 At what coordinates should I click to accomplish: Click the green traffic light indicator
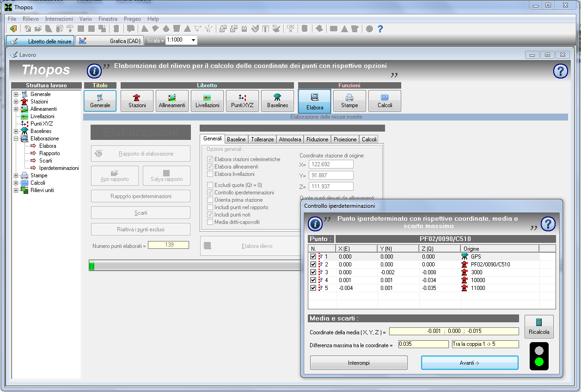pyautogui.click(x=538, y=362)
